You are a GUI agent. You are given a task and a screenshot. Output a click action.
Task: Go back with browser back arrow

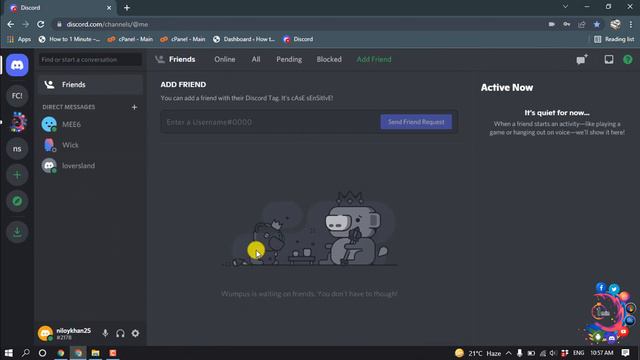11,24
